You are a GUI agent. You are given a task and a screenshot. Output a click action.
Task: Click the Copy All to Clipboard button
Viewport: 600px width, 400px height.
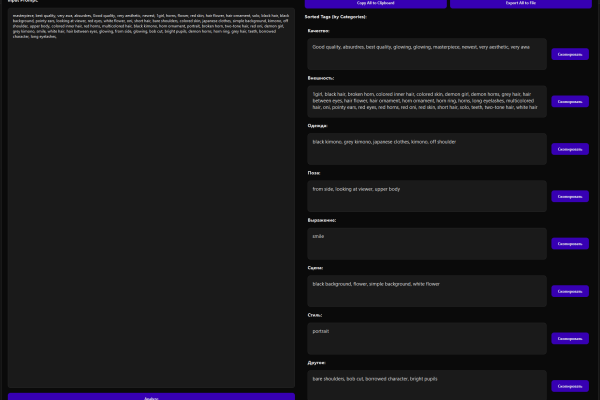375,3
